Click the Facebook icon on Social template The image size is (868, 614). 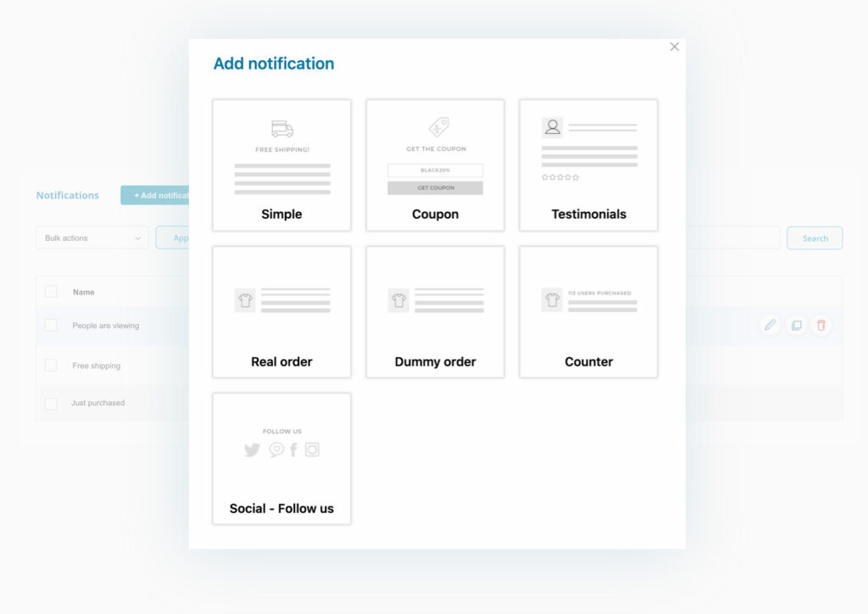(292, 450)
